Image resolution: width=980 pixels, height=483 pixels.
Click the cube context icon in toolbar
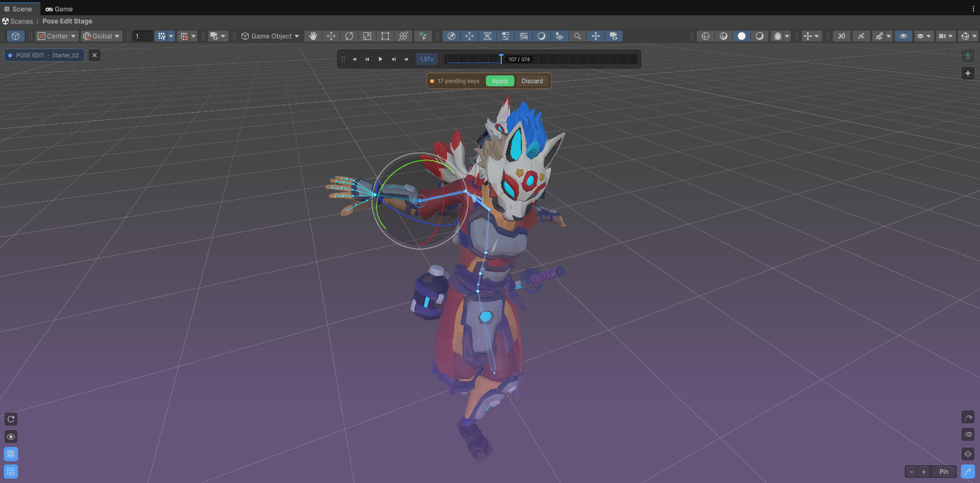click(x=16, y=36)
